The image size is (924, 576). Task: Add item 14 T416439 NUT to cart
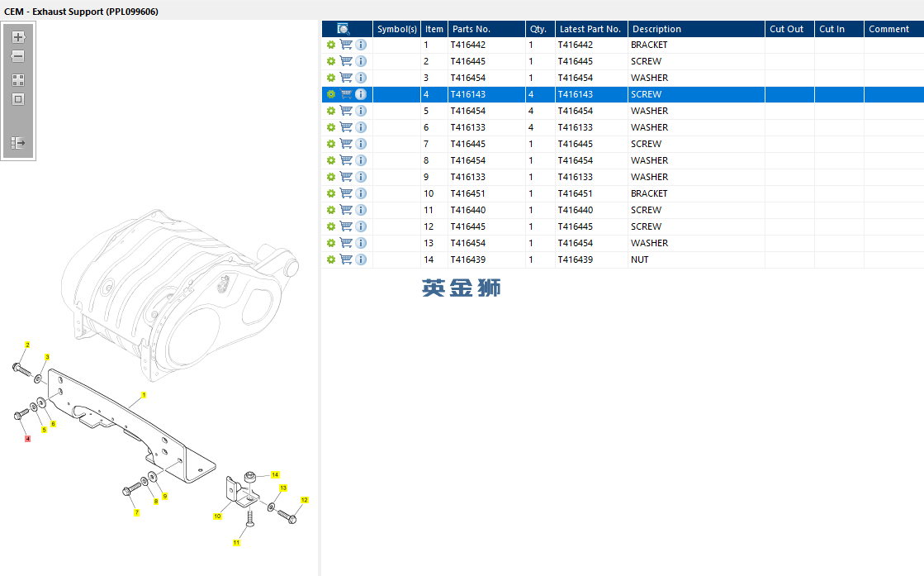click(346, 259)
